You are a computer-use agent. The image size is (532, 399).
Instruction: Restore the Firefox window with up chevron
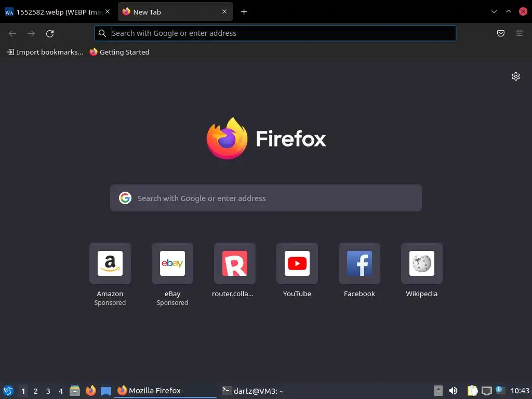pos(508,11)
